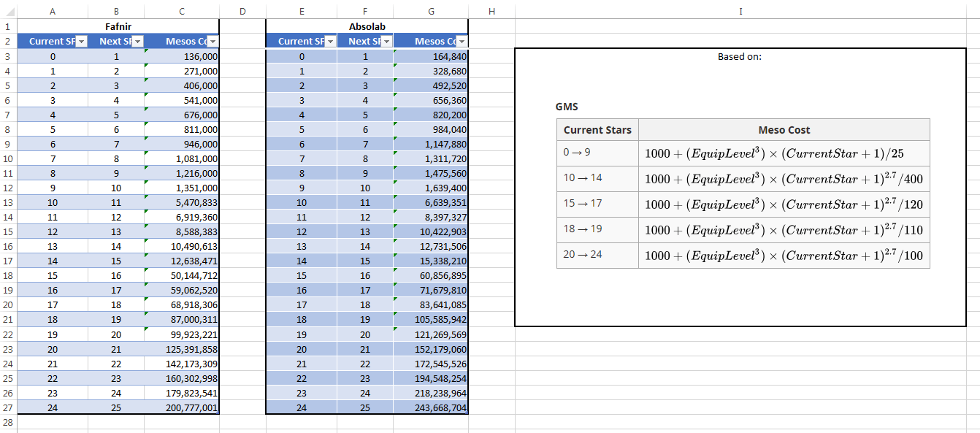
Task: Open Absolab Mesos Cost filter dropdown
Action: coord(462,42)
